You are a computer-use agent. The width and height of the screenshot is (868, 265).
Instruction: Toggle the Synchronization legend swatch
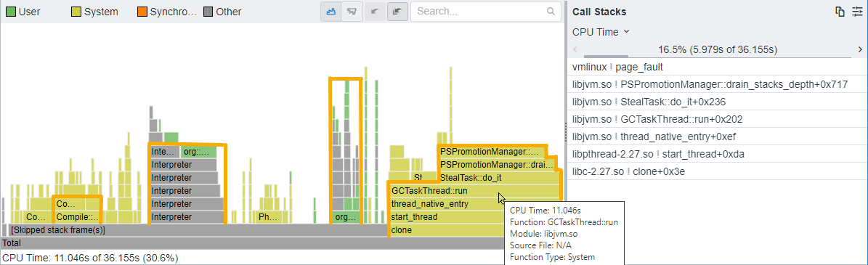click(x=143, y=11)
